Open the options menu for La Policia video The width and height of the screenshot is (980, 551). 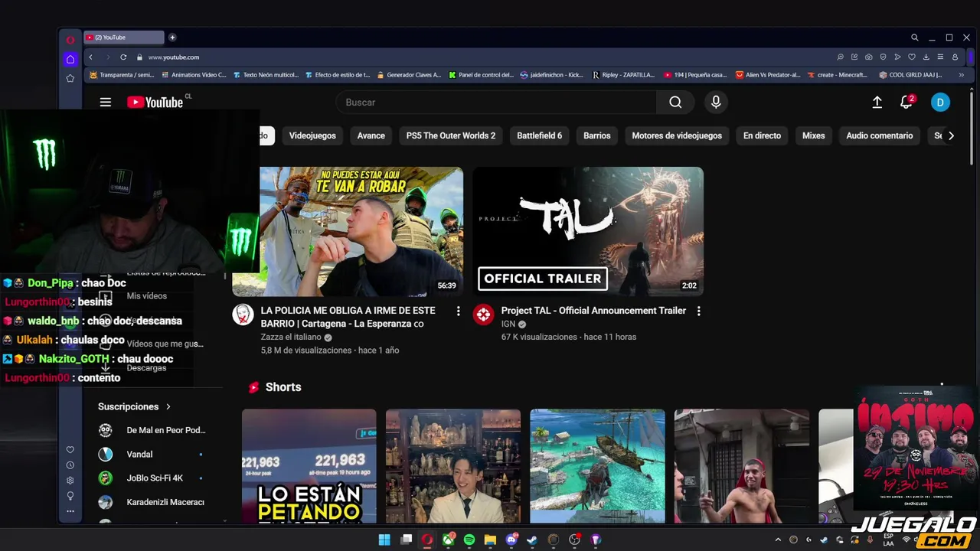click(x=458, y=311)
